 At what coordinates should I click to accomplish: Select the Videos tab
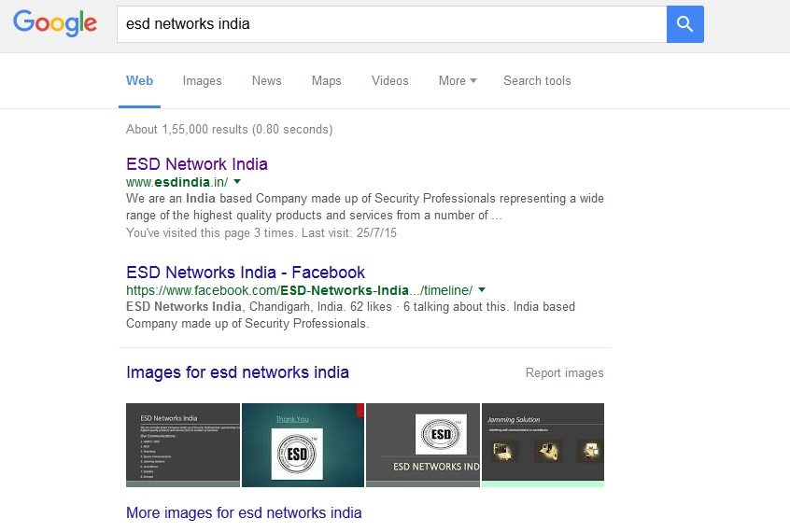point(389,81)
